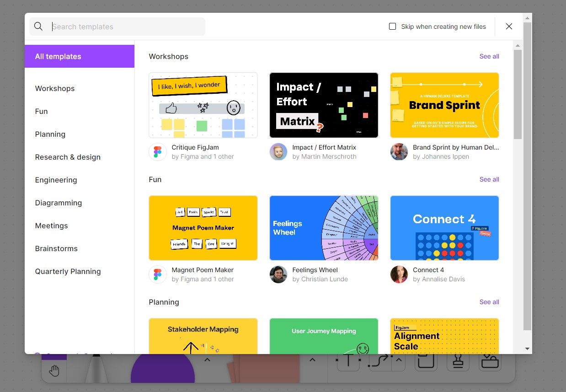The width and height of the screenshot is (566, 392).
Task: Click the Connect 4 title text
Action: click(x=428, y=270)
